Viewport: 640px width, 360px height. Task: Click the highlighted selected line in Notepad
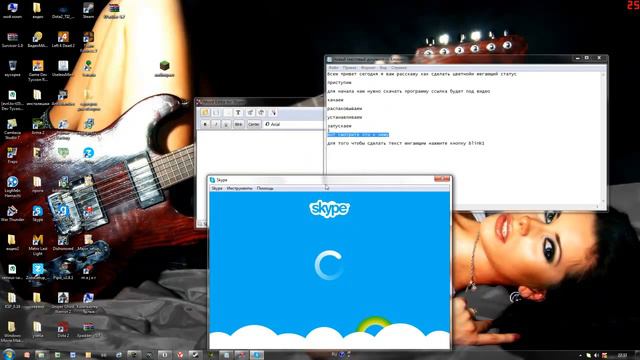pos(358,135)
